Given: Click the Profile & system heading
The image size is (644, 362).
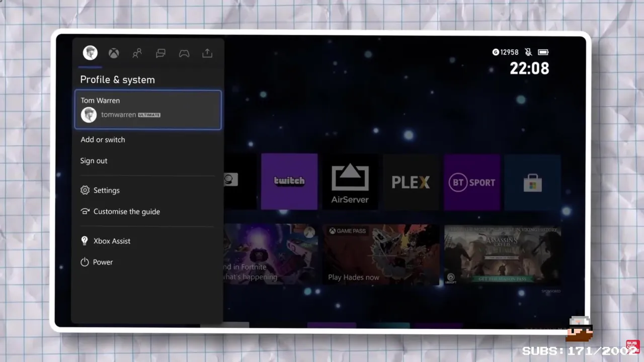Looking at the screenshot, I should [117, 79].
